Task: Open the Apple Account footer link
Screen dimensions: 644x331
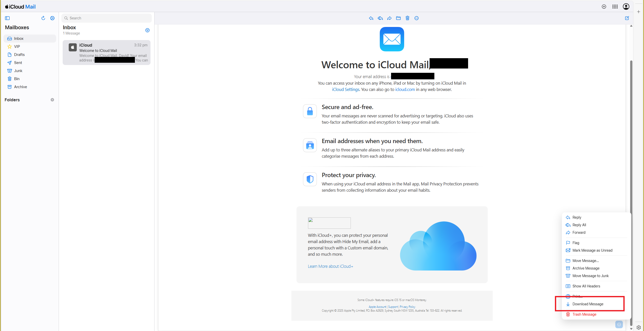Action: pos(377,307)
